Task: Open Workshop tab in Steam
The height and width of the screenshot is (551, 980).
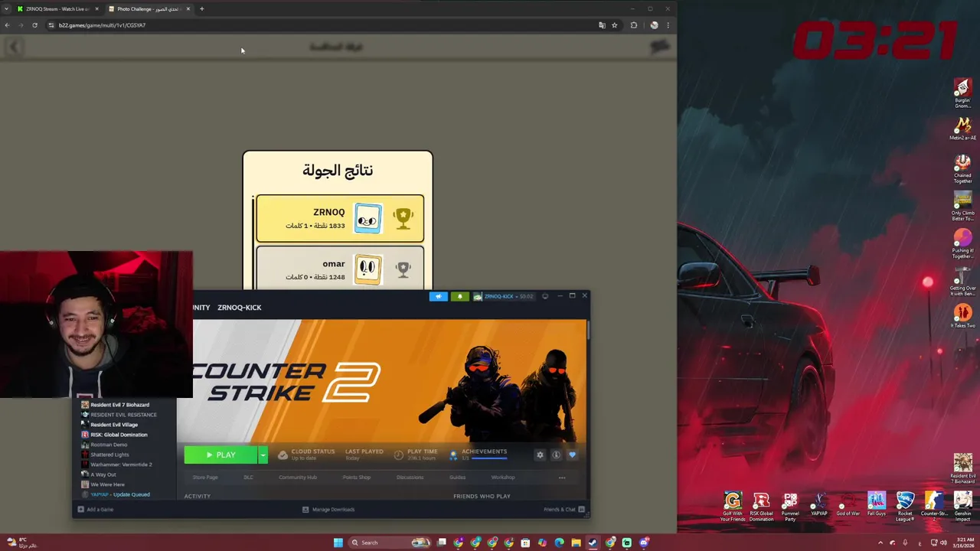Action: click(503, 478)
